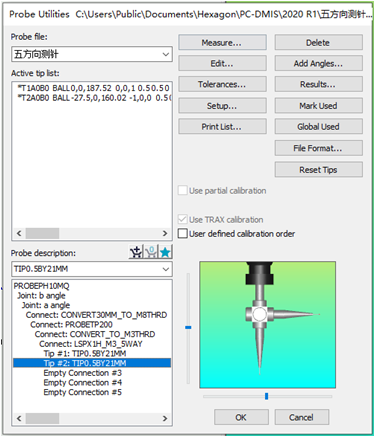
Task: Check the Use partial calibration option
Action: [183, 190]
